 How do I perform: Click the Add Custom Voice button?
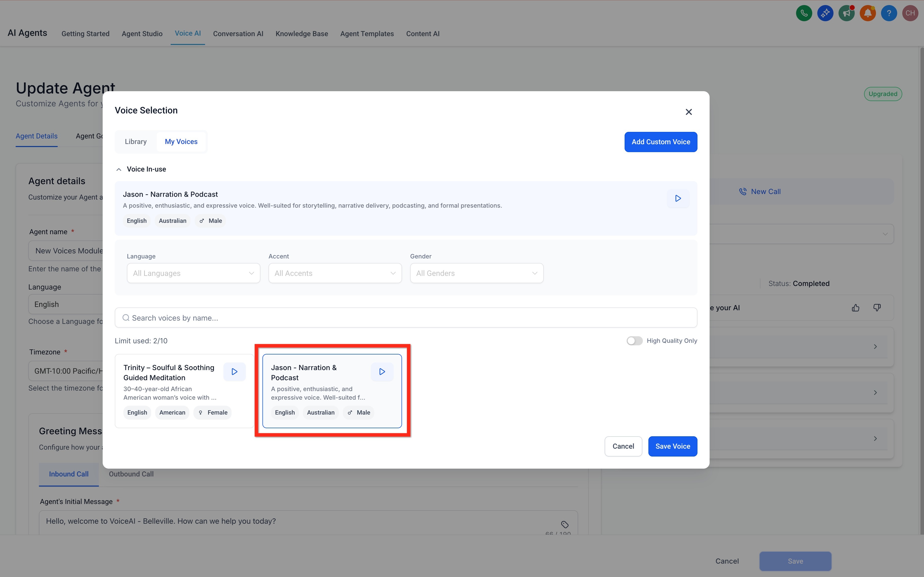[x=661, y=142]
